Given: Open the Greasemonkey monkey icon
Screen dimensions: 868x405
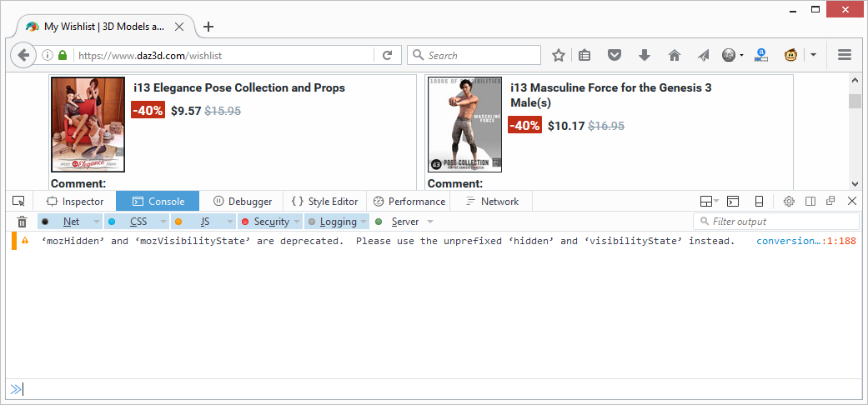Looking at the screenshot, I should click(791, 55).
